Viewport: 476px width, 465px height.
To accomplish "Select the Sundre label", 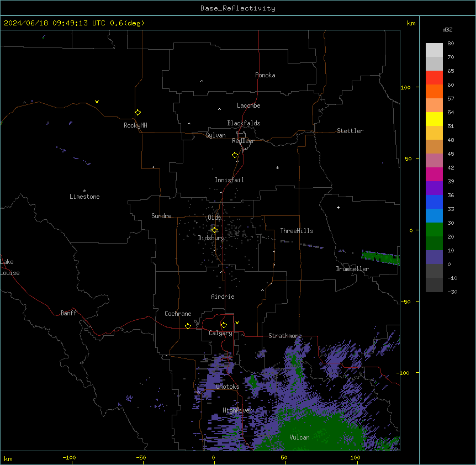I will pyautogui.click(x=161, y=216).
